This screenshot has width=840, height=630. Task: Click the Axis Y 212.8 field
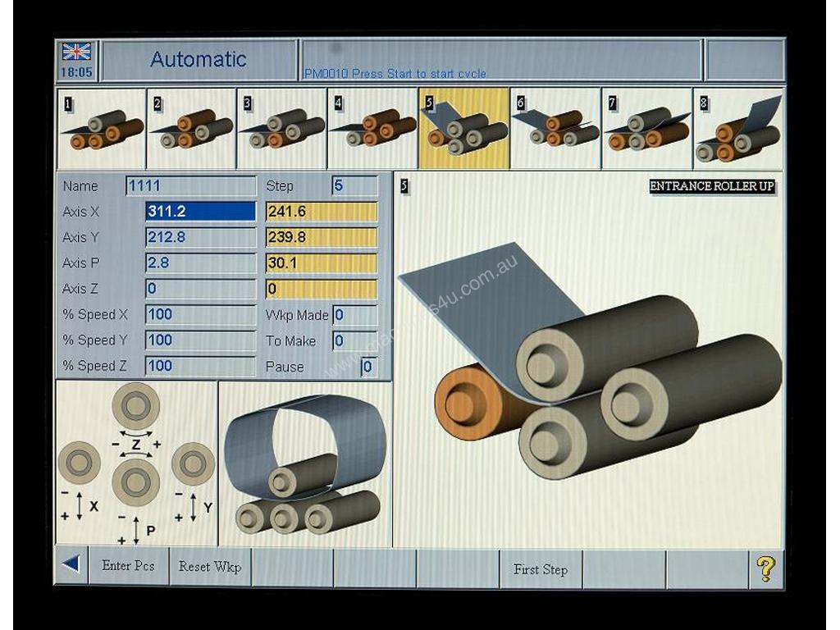click(200, 238)
